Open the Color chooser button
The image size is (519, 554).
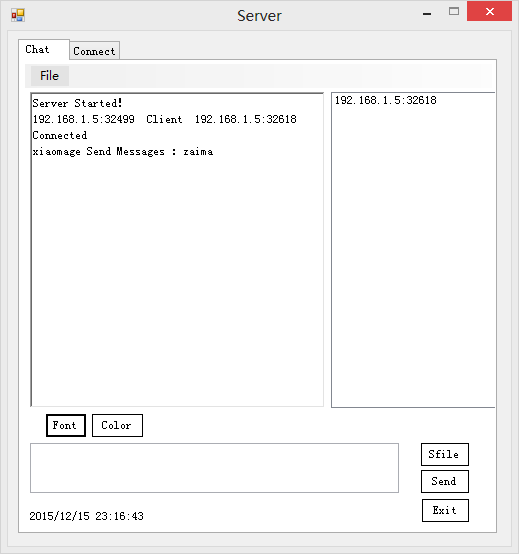click(117, 425)
